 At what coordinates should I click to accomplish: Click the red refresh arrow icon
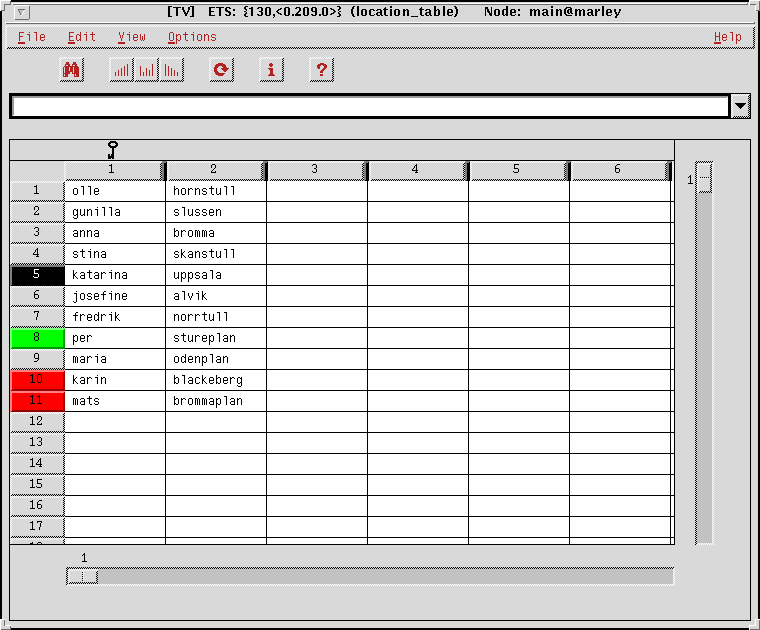point(222,70)
